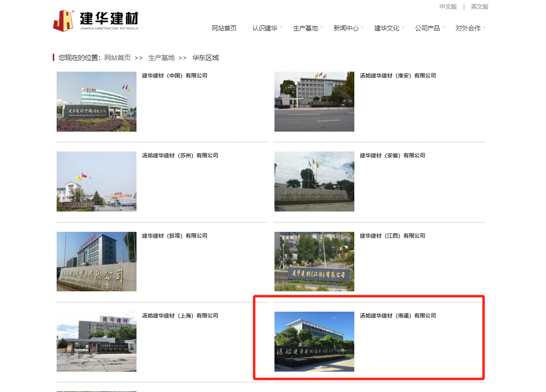This screenshot has width=546, height=392.
Task: Select 华东区域 in the breadcrumb
Action: pyautogui.click(x=205, y=58)
